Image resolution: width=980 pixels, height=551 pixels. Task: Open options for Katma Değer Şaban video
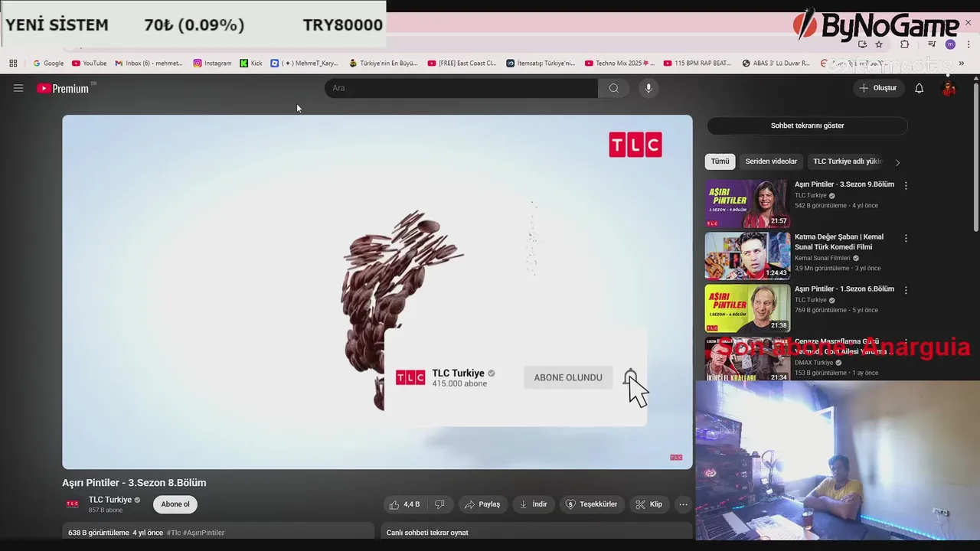906,238
